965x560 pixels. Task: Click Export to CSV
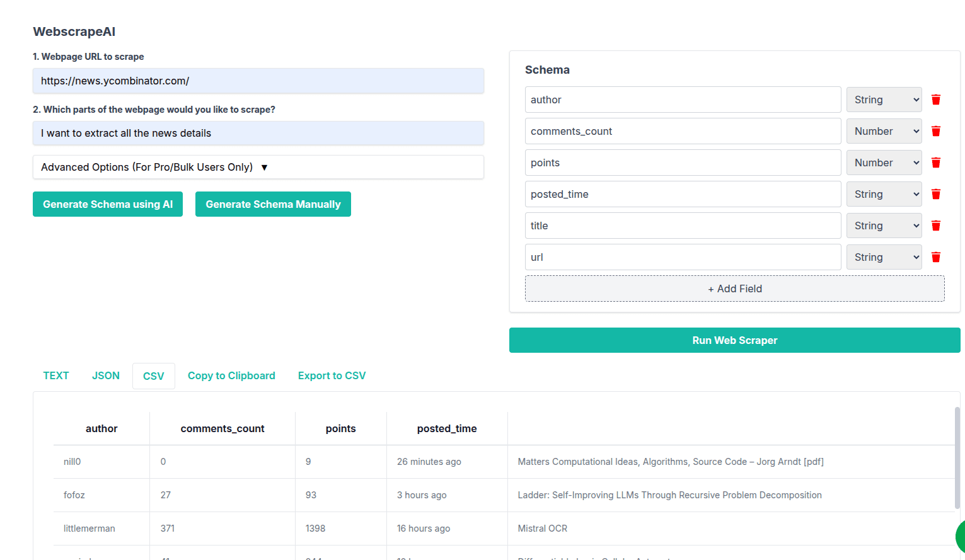click(x=332, y=375)
